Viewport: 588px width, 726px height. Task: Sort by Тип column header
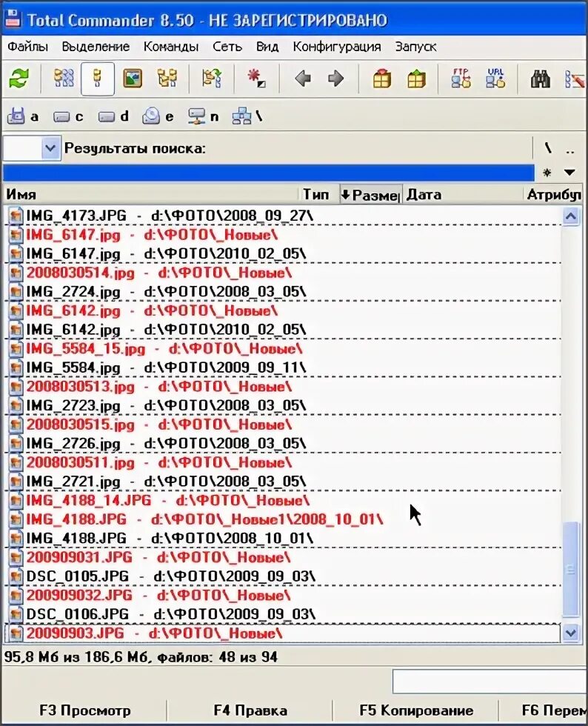pos(318,194)
